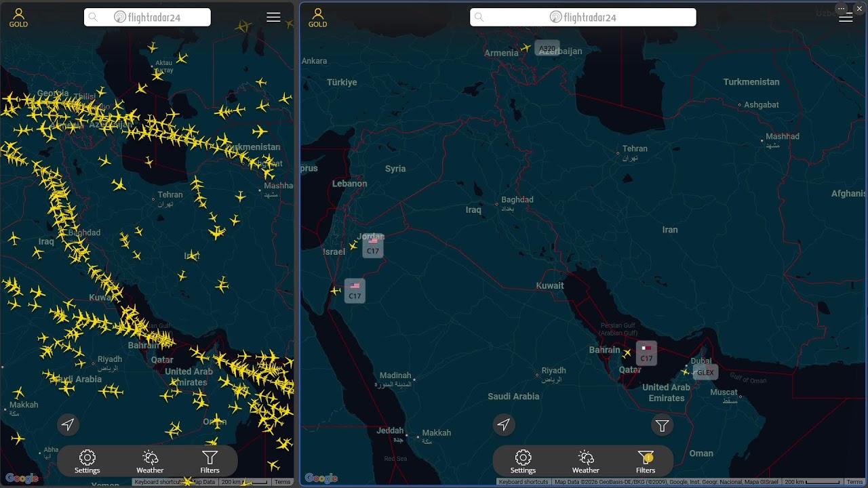Click Ankara label in right map
This screenshot has width=868, height=488.
pos(314,60)
